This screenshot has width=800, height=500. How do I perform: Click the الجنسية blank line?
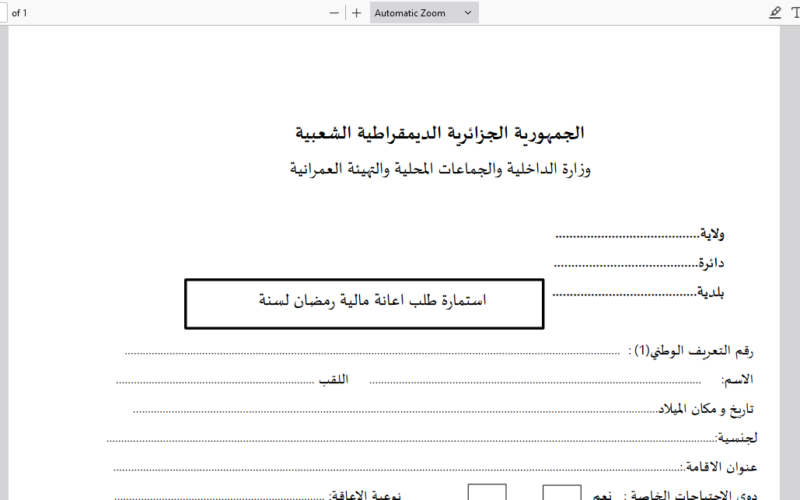410,440
